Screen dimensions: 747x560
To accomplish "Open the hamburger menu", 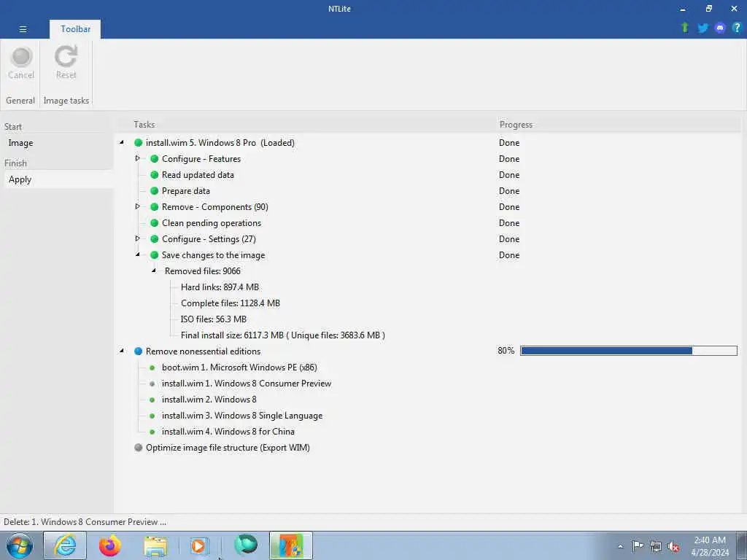I will tap(23, 29).
